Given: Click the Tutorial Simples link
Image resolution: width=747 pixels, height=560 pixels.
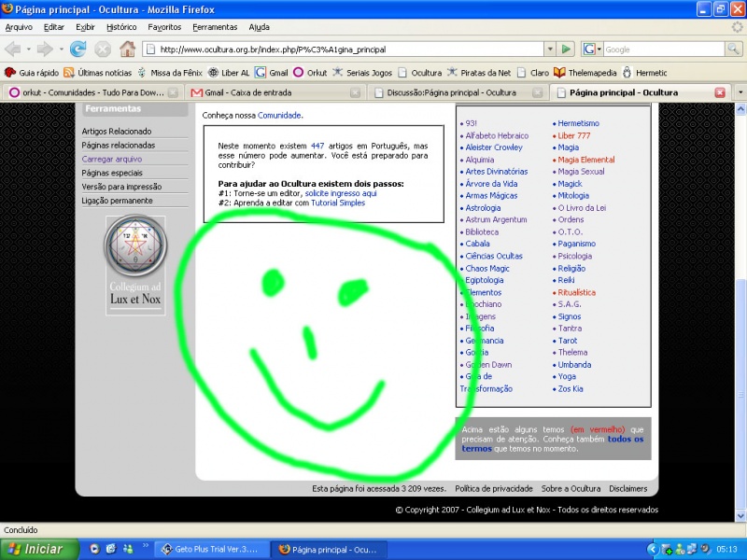Looking at the screenshot, I should [337, 203].
